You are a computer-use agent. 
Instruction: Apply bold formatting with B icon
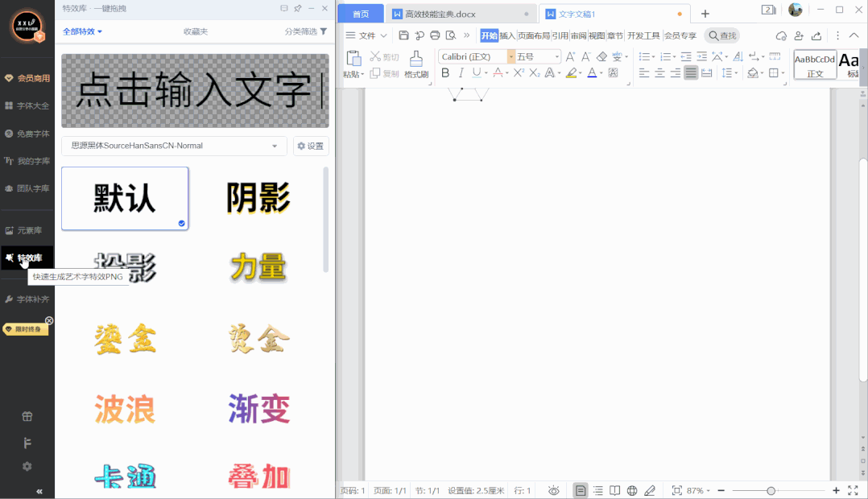(445, 73)
